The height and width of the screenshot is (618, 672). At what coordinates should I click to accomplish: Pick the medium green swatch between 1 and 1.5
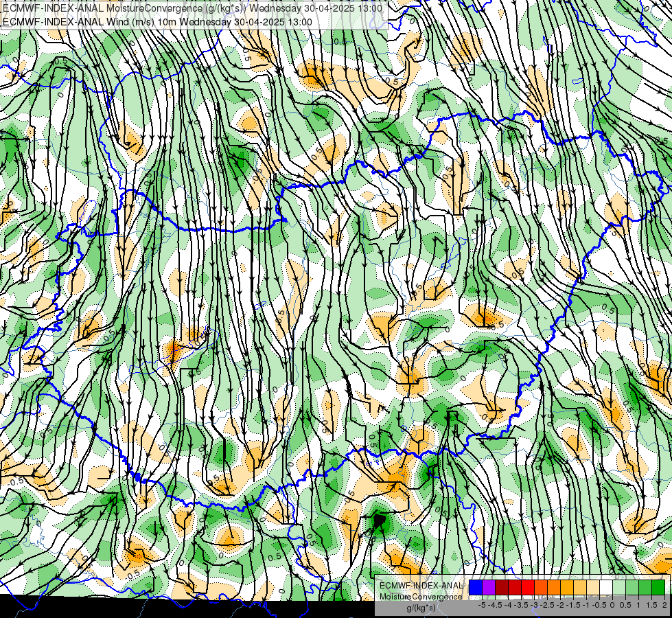tap(645, 587)
